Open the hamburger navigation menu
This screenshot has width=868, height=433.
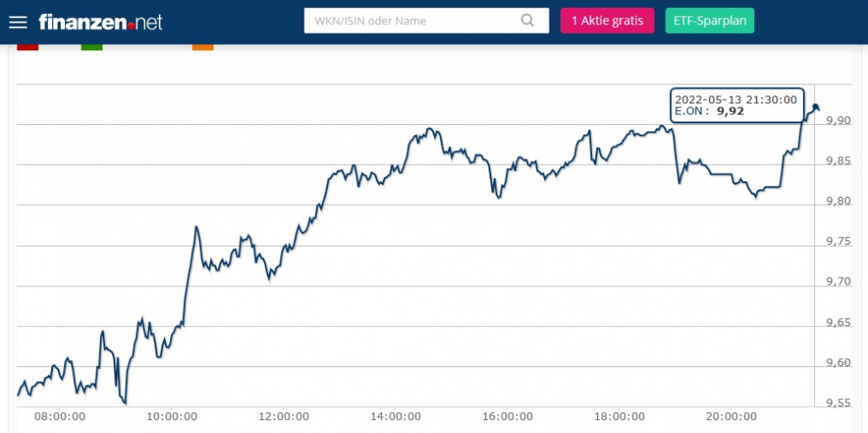point(18,22)
